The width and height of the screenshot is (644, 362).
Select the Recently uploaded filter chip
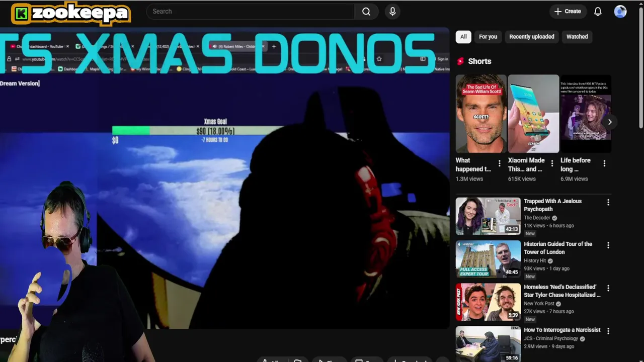tap(532, 37)
